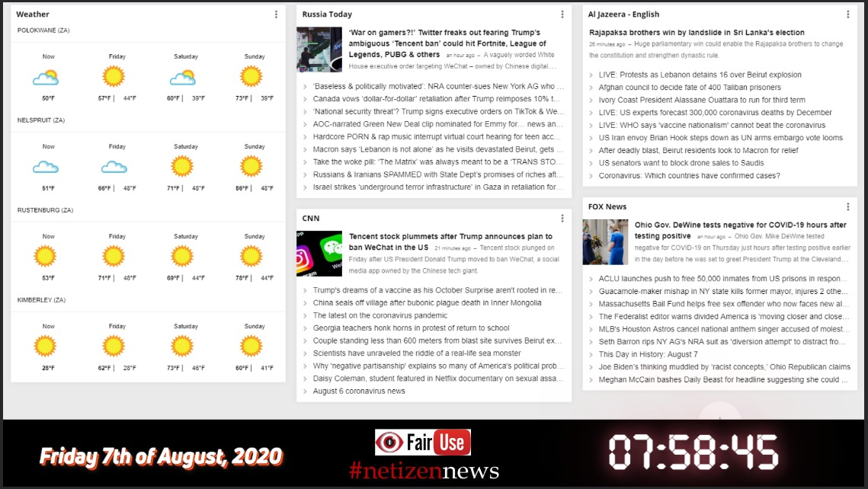The width and height of the screenshot is (868, 489).
Task: Click Rustenburg's Friday sun icon
Action: tap(114, 256)
